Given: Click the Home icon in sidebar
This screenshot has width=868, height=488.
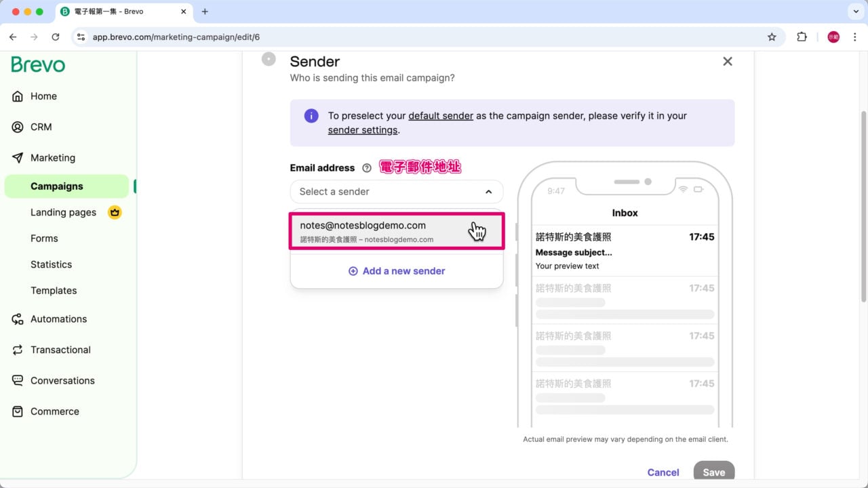Looking at the screenshot, I should [18, 96].
